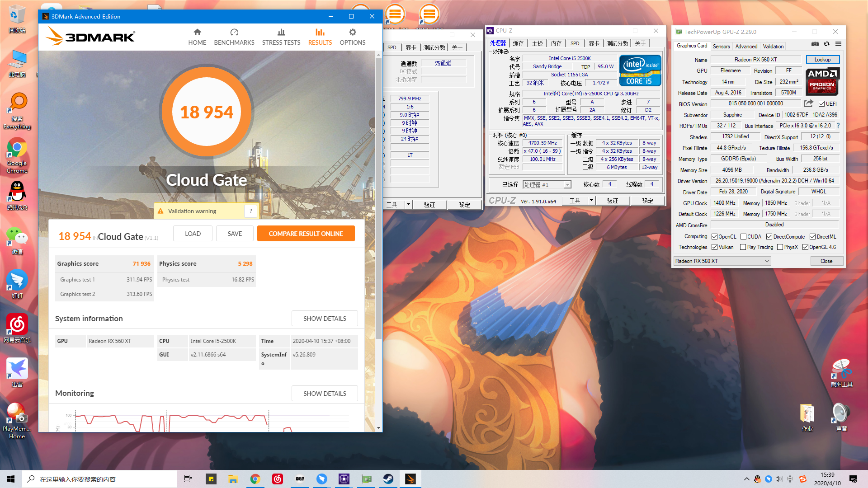Open the CPU-Z processor selection dropdown
This screenshot has height=488, width=868.
point(547,184)
